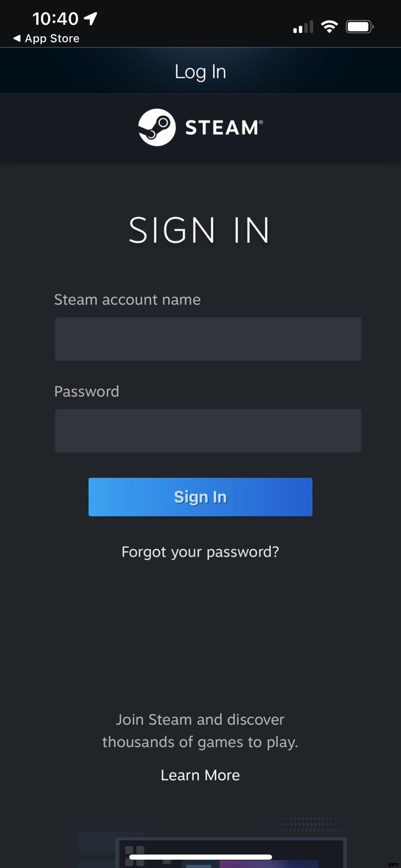
Task: Open the Forgot your password link
Action: (x=200, y=552)
